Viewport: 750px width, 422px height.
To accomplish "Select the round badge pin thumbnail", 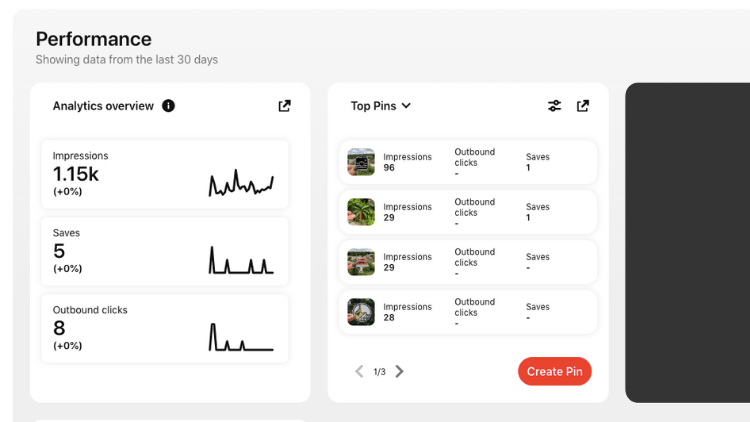I will (x=361, y=312).
